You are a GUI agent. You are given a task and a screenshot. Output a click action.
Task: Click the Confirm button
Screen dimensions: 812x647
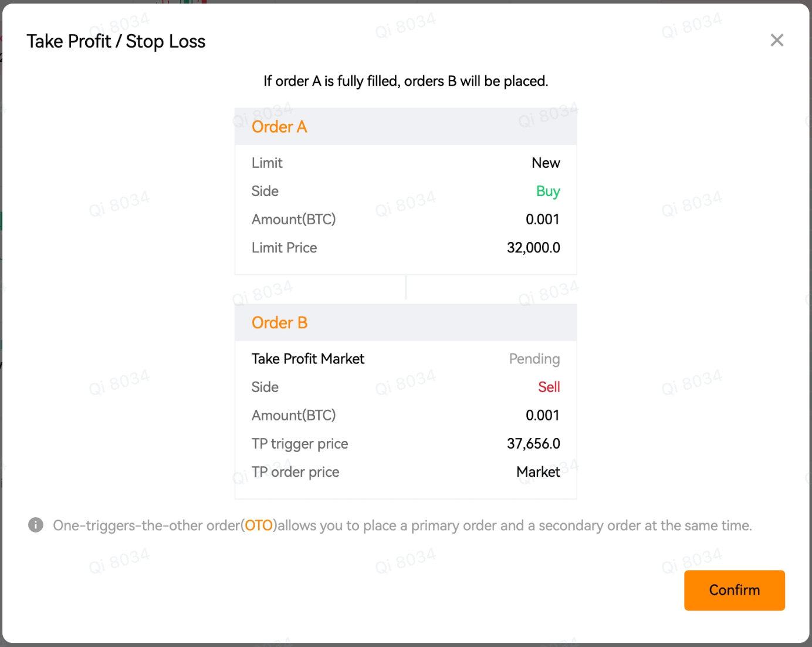tap(735, 590)
